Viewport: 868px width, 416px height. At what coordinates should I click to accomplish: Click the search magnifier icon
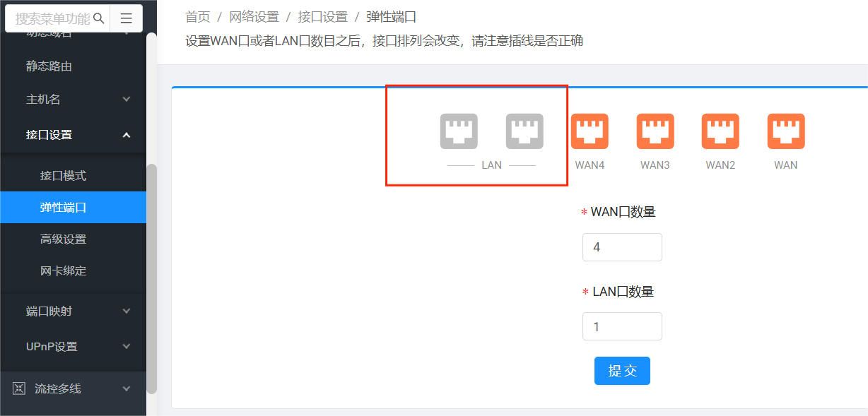[x=99, y=18]
